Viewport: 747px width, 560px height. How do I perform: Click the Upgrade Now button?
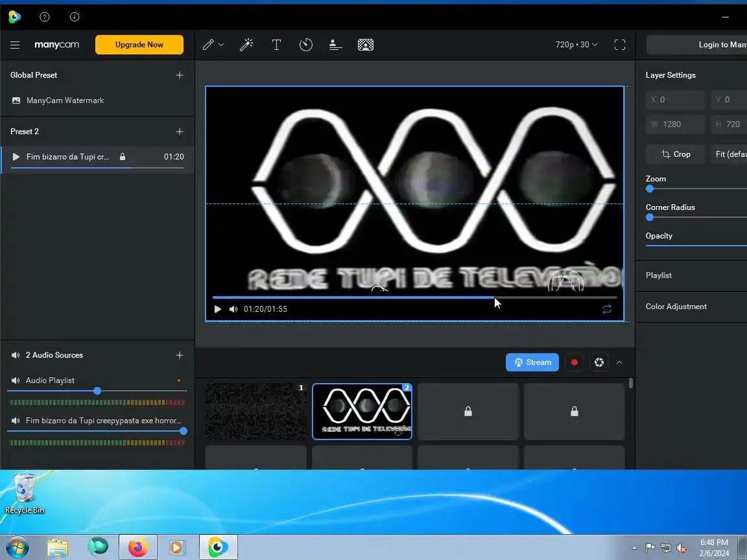pyautogui.click(x=139, y=45)
